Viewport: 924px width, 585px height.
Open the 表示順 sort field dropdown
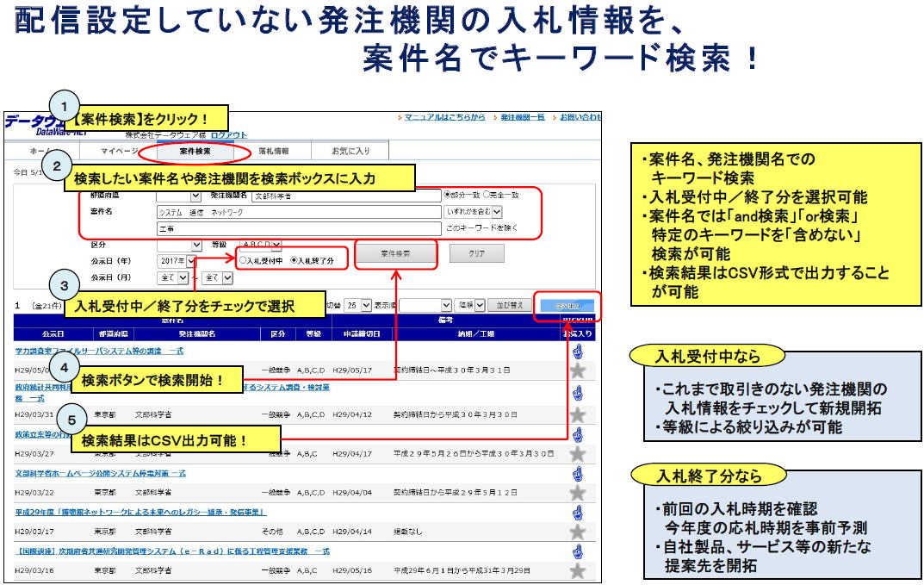click(x=425, y=306)
